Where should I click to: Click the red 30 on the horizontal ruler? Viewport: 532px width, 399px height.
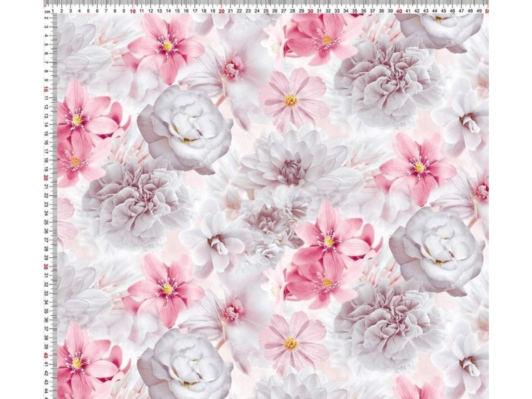[x=310, y=11]
